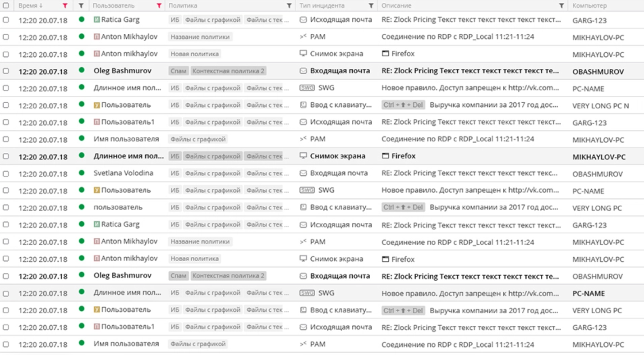Click the ИБ policy tag in Svetlana Volodina's row

(x=175, y=173)
